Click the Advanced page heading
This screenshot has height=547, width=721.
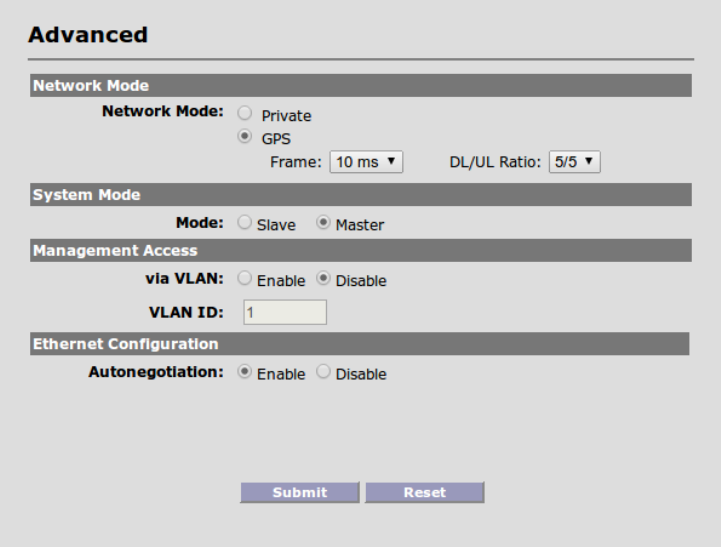[x=88, y=35]
